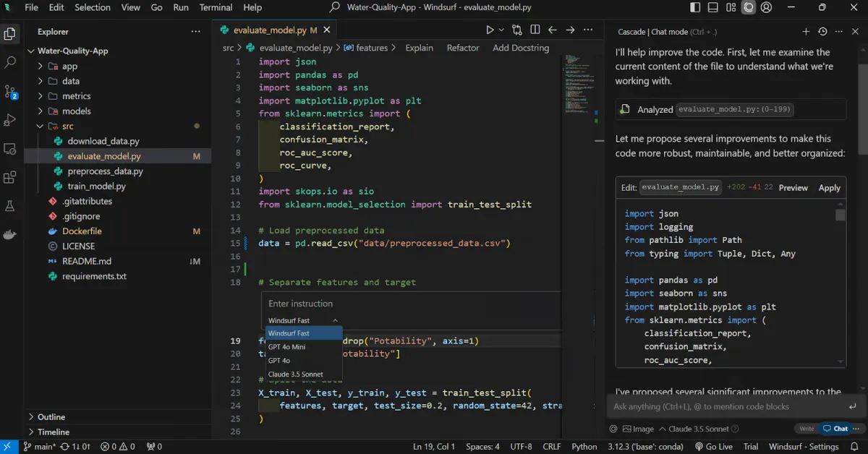
Task: Split the editor to the right
Action: (x=535, y=30)
